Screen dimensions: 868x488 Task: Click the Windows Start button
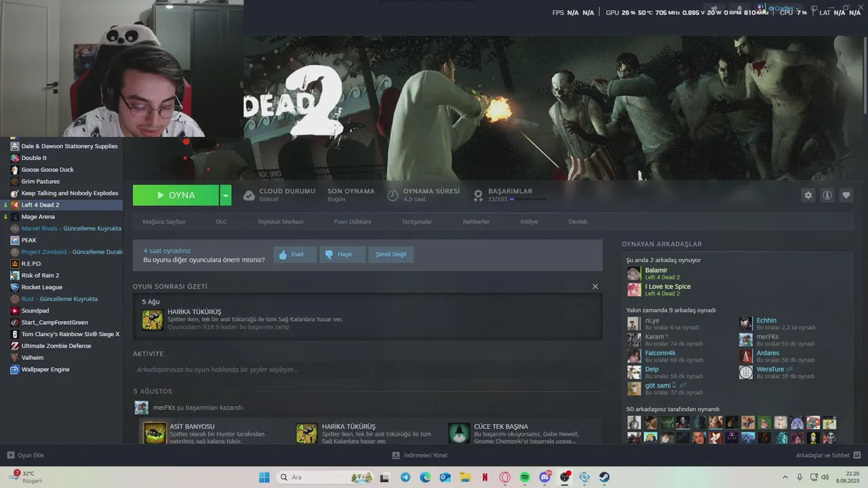coord(264,477)
